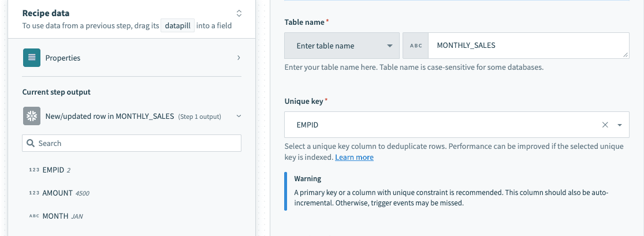Select the AMOUNT datapill

pyautogui.click(x=59, y=193)
